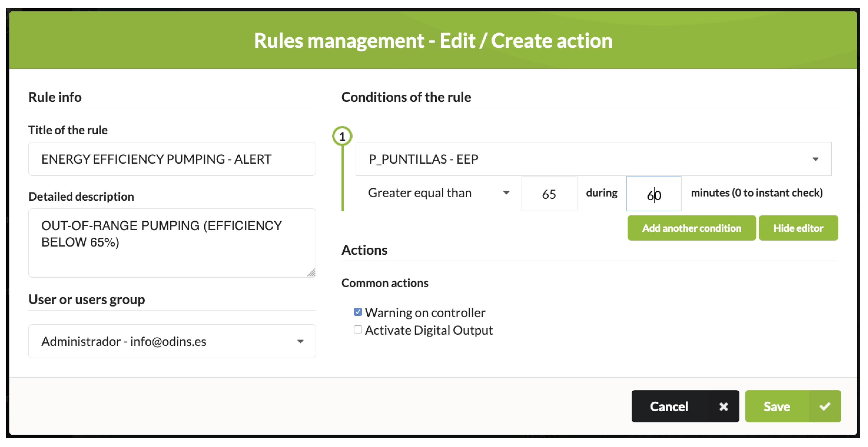Click the threshold value field showing 65

click(x=549, y=194)
